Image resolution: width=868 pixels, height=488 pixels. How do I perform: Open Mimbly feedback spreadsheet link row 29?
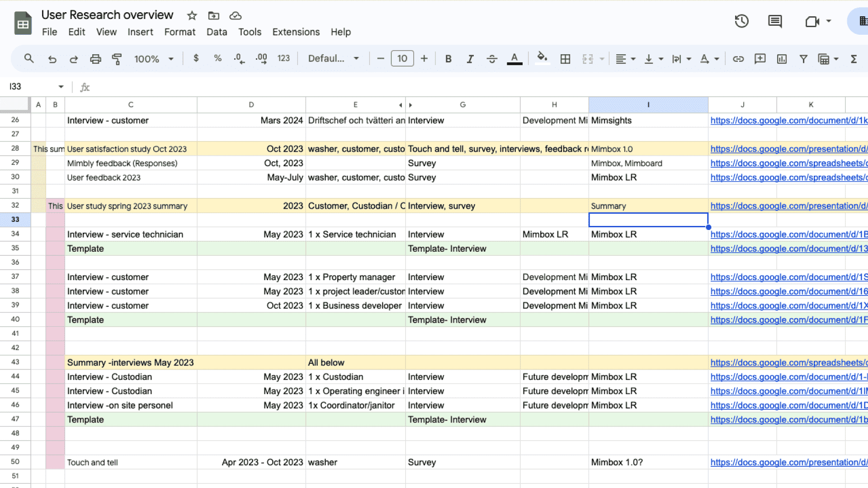coord(788,164)
